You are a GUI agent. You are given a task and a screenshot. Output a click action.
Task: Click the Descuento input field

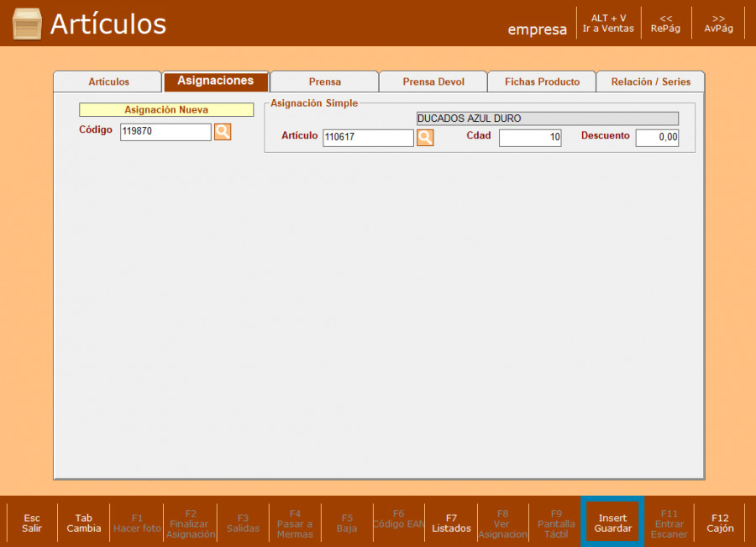[x=657, y=138]
